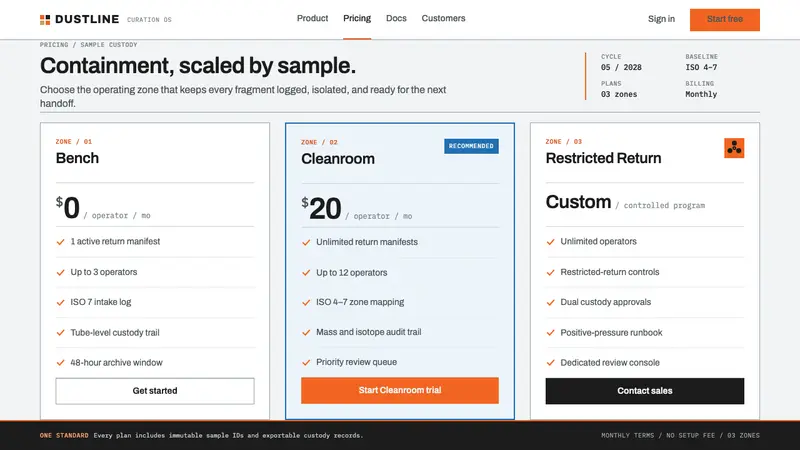
Task: Click 'MONTHLY TERMS / NO SETUP FEE / 03 ZONES' text
Action: click(x=680, y=436)
